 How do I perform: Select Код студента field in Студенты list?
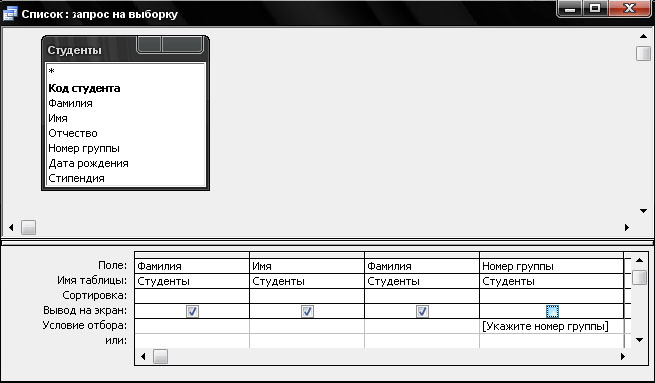point(125,88)
